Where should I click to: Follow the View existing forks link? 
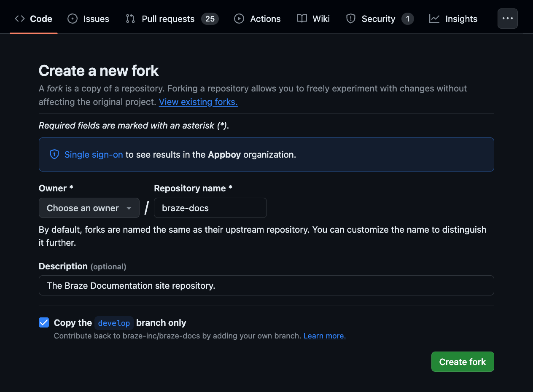198,102
